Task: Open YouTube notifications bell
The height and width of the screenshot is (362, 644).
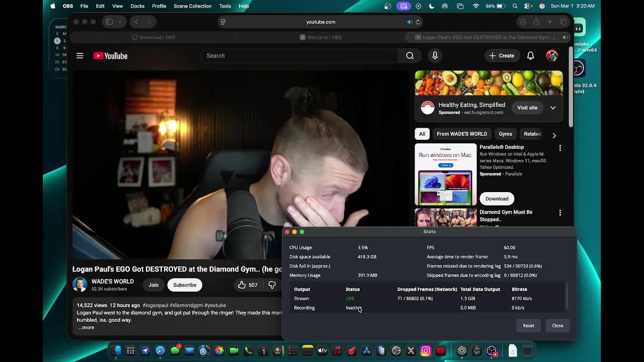Action: 530,56
